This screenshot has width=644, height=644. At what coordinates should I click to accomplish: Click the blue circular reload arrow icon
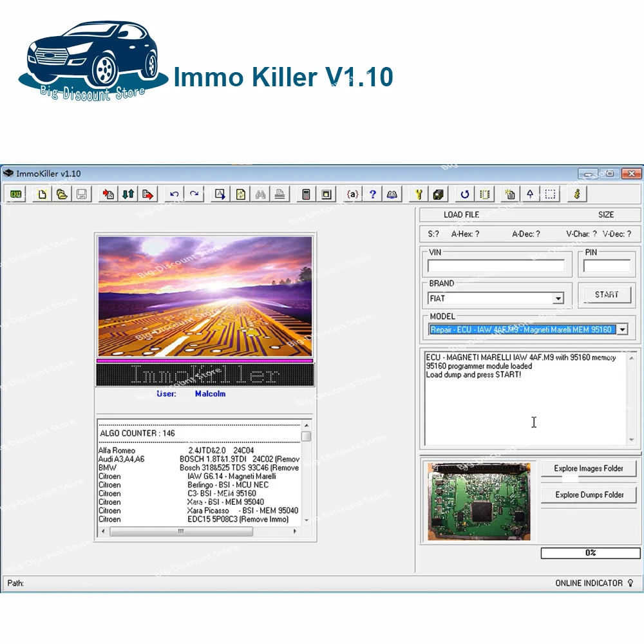point(465,194)
